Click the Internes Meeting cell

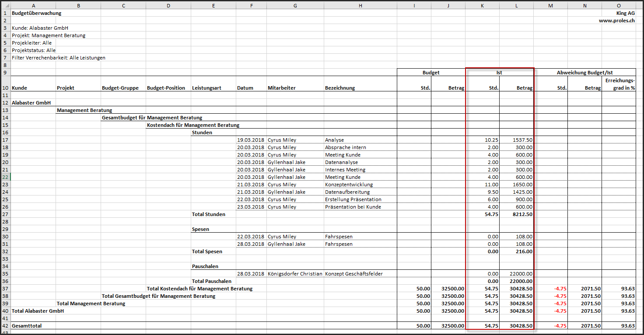(x=345, y=170)
